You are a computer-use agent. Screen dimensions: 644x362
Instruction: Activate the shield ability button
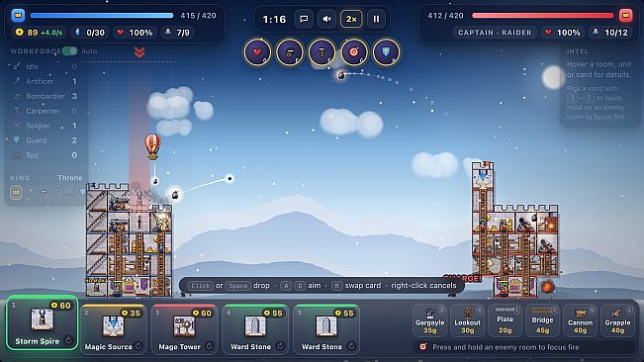coord(386,52)
